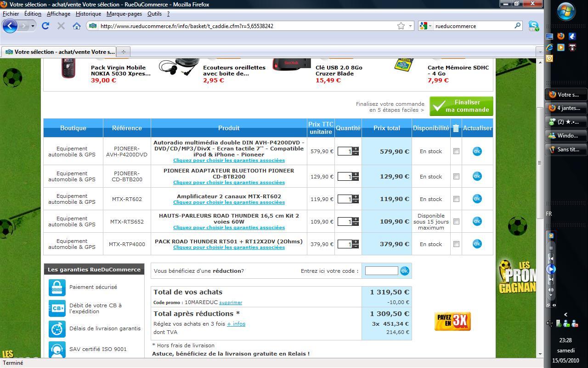588x368 pixels.
Task: Tick delete checkbox for PIONEER-AVH-P4200DVD row
Action: click(456, 151)
